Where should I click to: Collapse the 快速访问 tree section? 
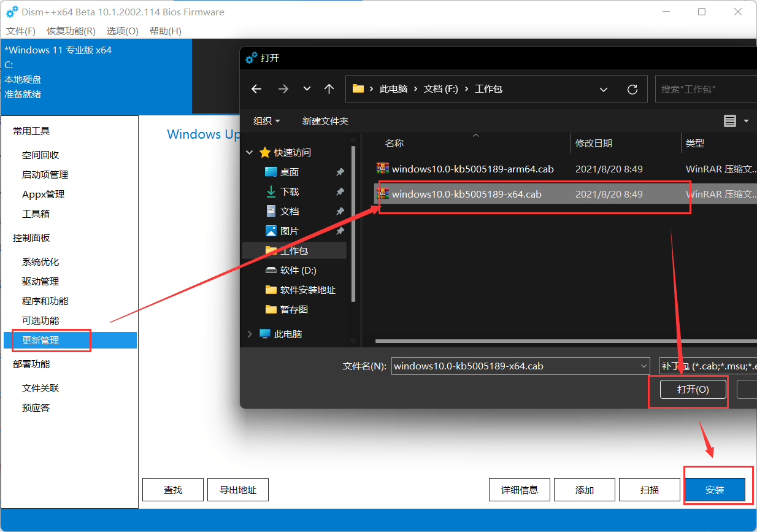pos(249,152)
